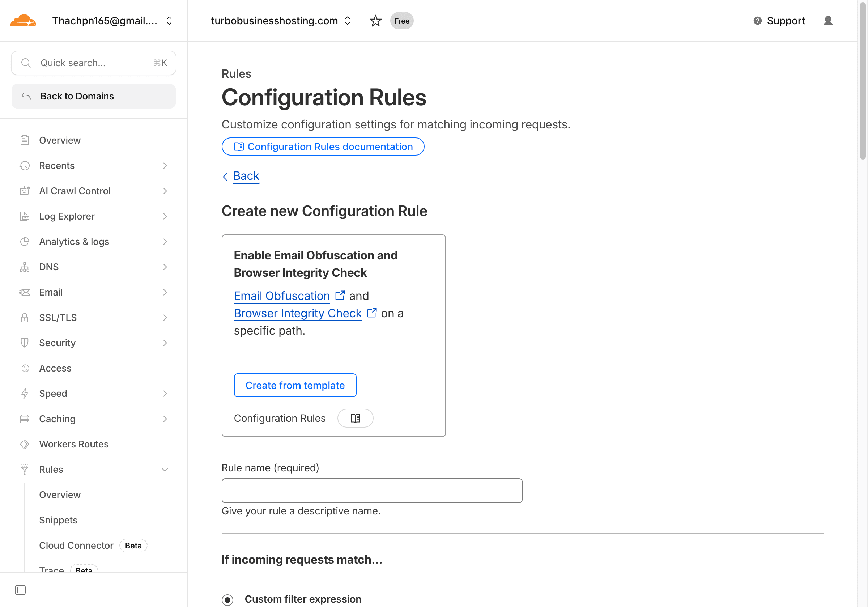
Task: Select the DNS sidebar icon
Action: 25,267
